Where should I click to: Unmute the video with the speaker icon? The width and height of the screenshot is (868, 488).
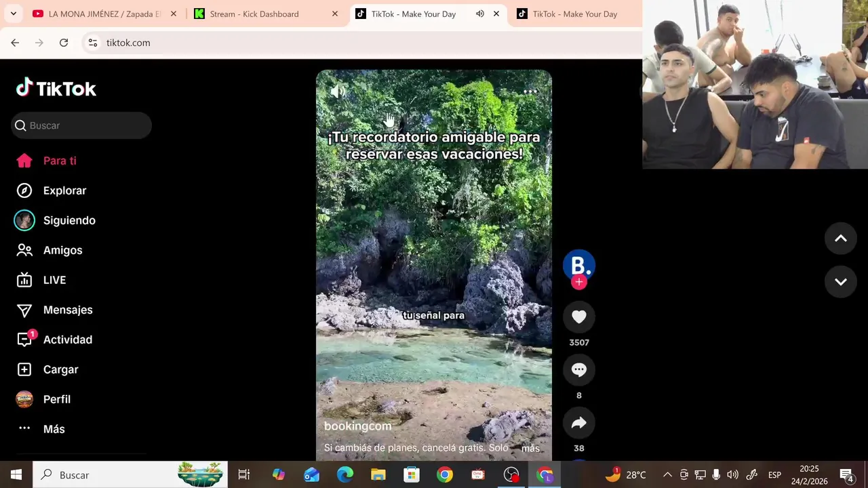click(337, 91)
